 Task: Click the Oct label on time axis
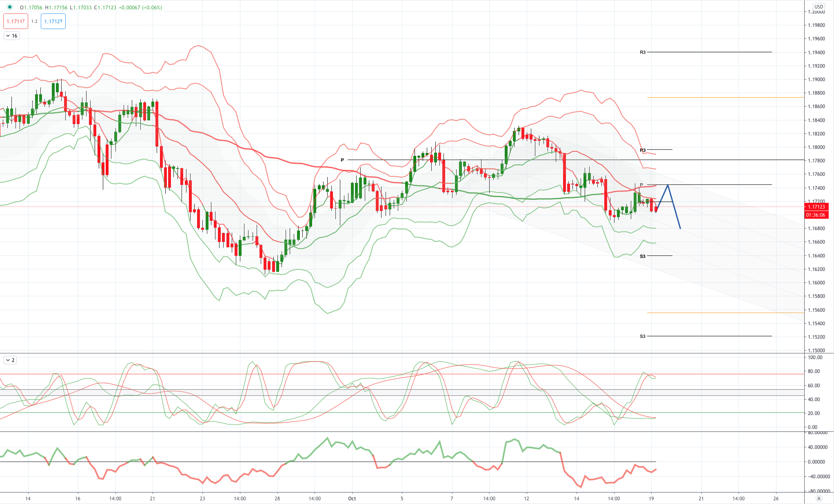point(352,498)
